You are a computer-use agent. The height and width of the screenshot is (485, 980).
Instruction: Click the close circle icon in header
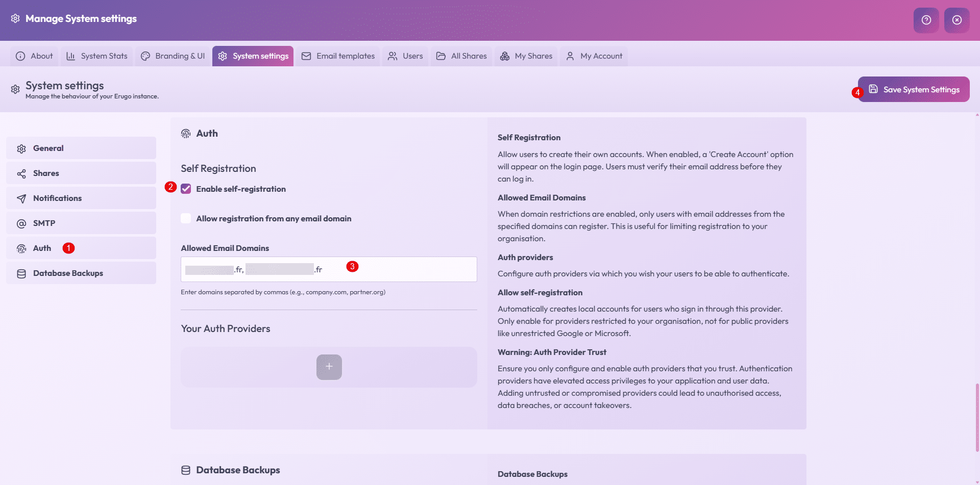[x=957, y=20]
